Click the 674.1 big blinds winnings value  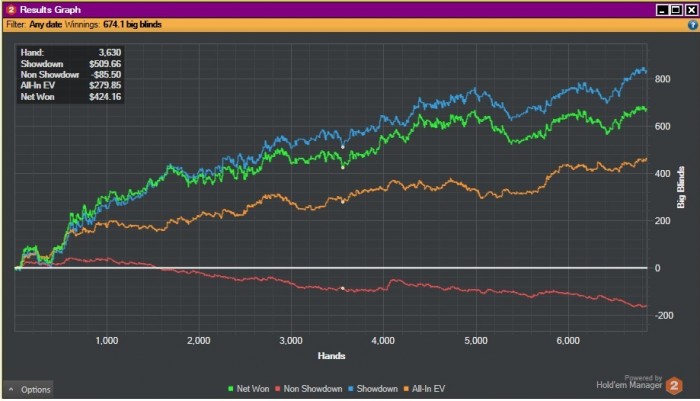(x=132, y=25)
